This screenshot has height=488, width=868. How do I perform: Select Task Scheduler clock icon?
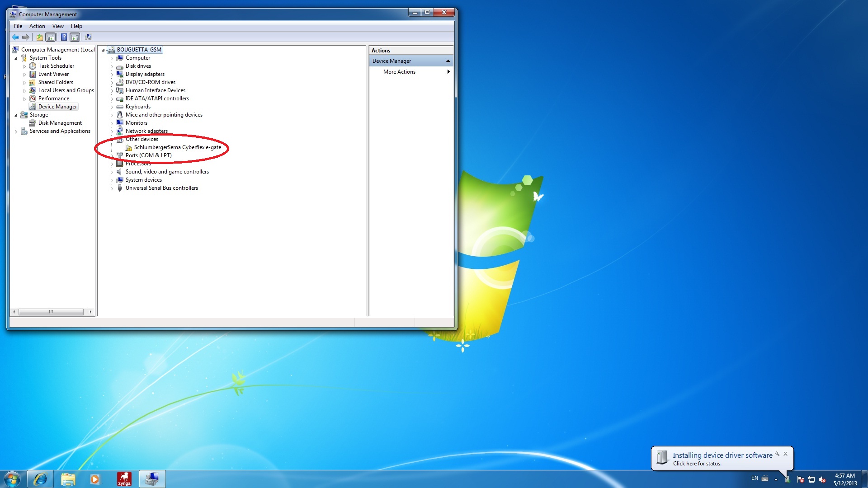(33, 66)
